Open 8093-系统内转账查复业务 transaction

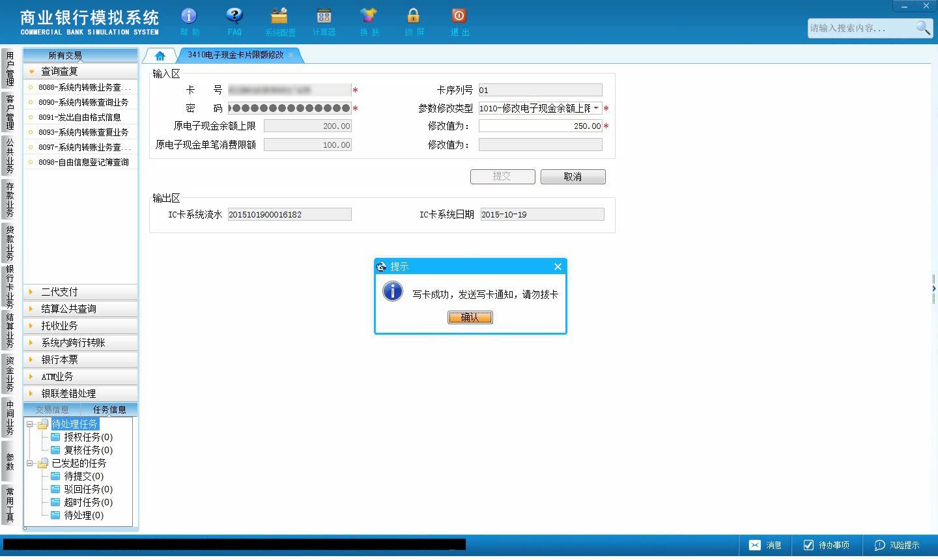[81, 132]
